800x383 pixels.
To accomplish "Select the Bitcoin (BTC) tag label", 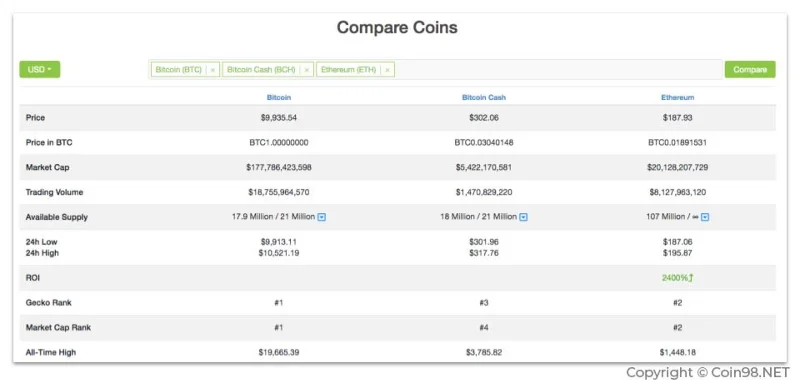I will pyautogui.click(x=179, y=69).
